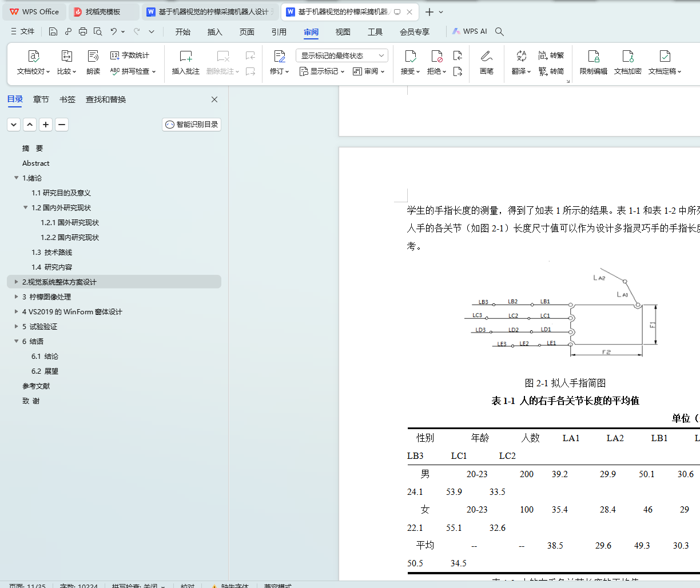Viewport: 700px width, 588px height.
Task: Launch WPS AI assistant
Action: click(x=470, y=32)
